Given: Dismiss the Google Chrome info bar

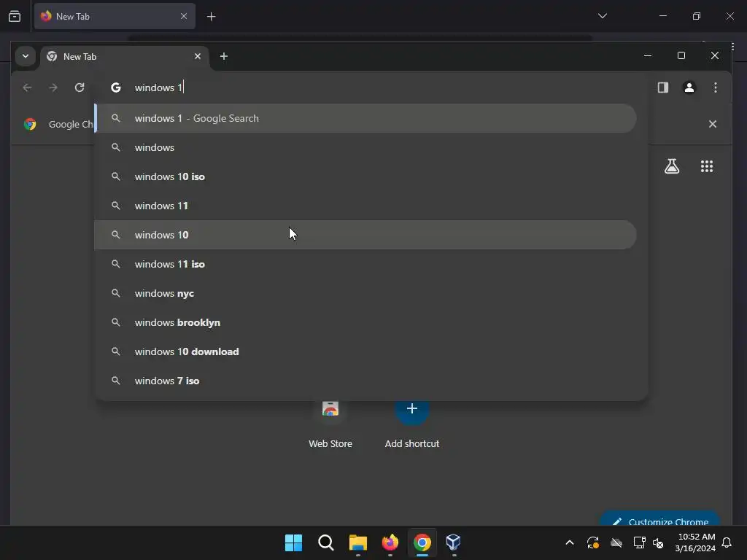Looking at the screenshot, I should [x=712, y=124].
